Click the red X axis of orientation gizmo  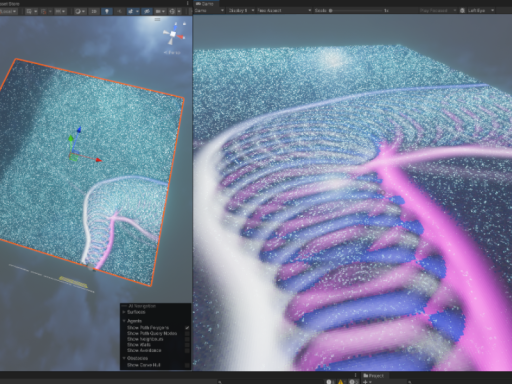(181, 37)
